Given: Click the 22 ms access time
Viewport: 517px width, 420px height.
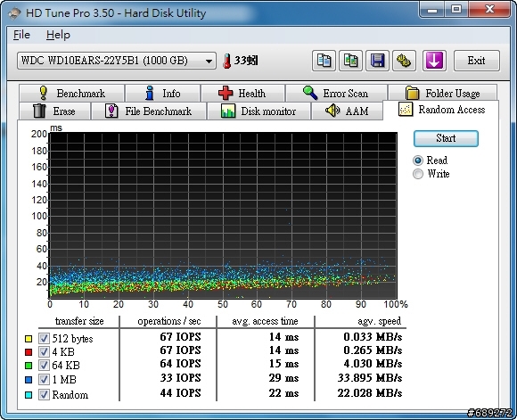Looking at the screenshot, I should [x=283, y=393].
